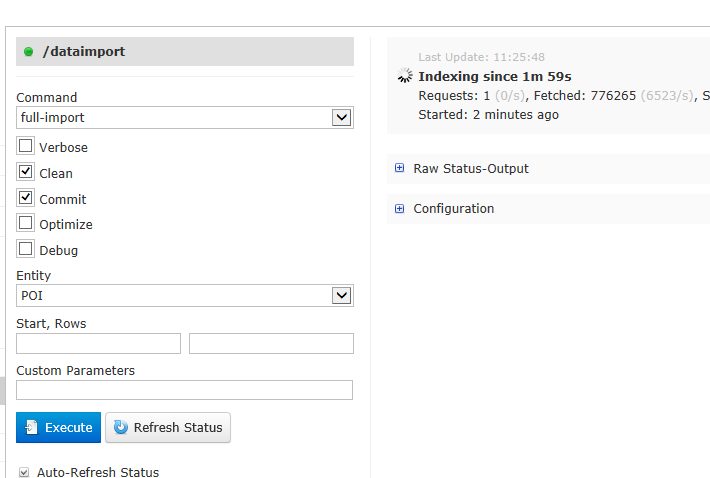Click the spinning indexing loader icon
Screen dimensions: 710x478
pyautogui.click(x=405, y=76)
